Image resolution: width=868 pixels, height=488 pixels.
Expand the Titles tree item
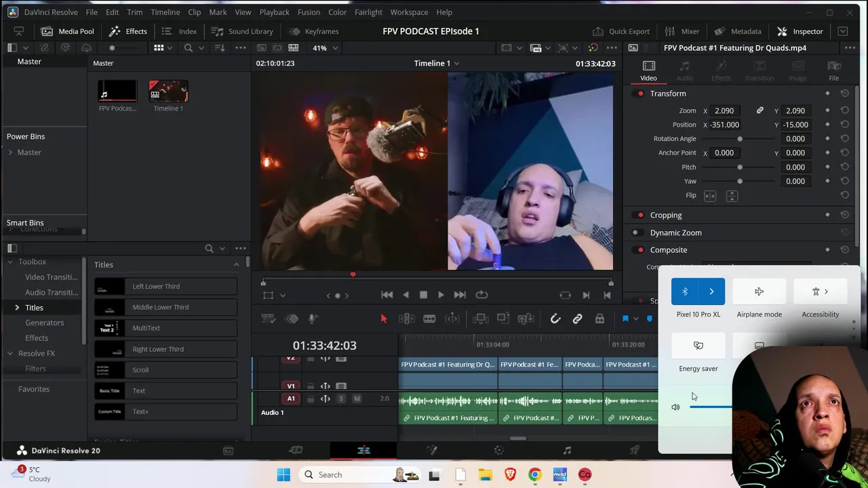tap(17, 308)
